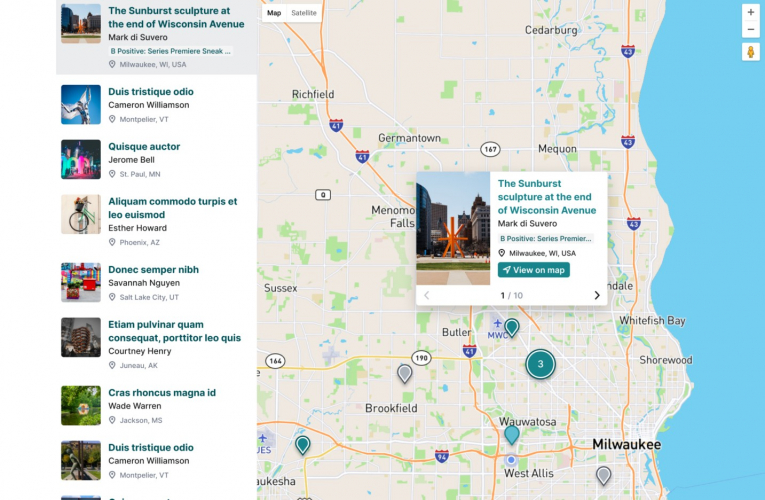Click the Jackson, MS location text
This screenshot has height=500, width=765.
point(141,420)
